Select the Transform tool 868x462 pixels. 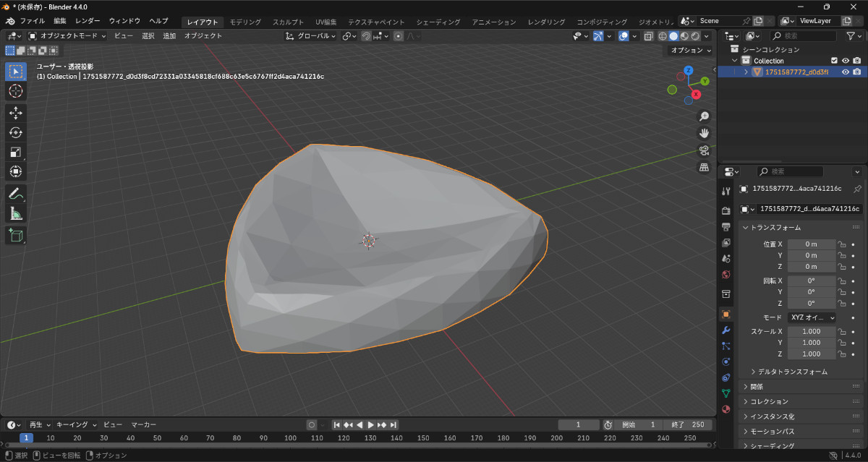(16, 171)
